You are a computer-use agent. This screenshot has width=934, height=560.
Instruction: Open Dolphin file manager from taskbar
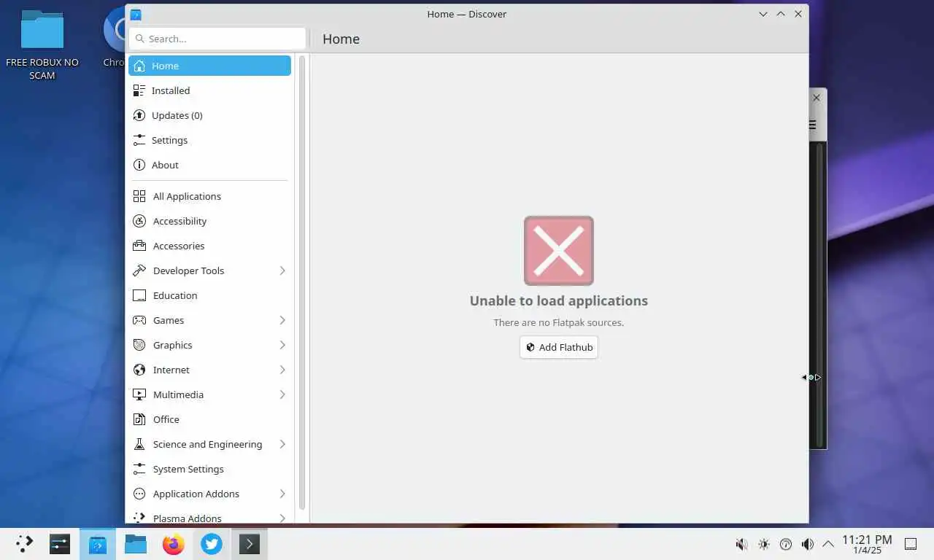[136, 543]
